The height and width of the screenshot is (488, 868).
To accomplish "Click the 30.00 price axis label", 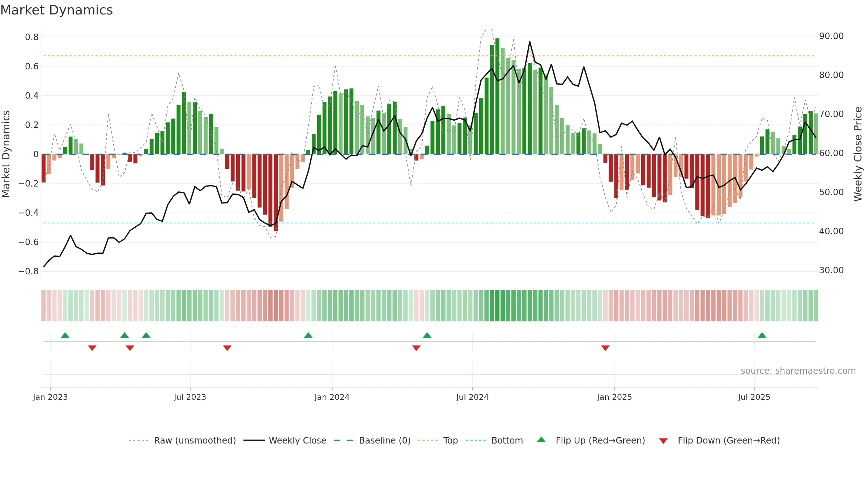I will pyautogui.click(x=831, y=270).
